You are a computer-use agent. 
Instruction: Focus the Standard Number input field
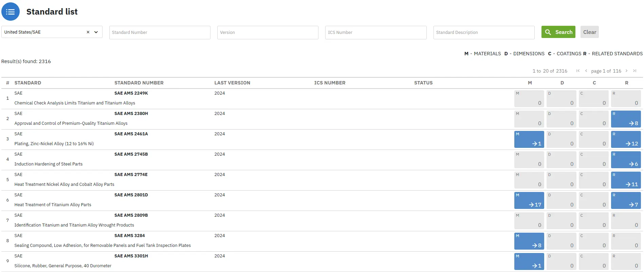[x=160, y=33]
